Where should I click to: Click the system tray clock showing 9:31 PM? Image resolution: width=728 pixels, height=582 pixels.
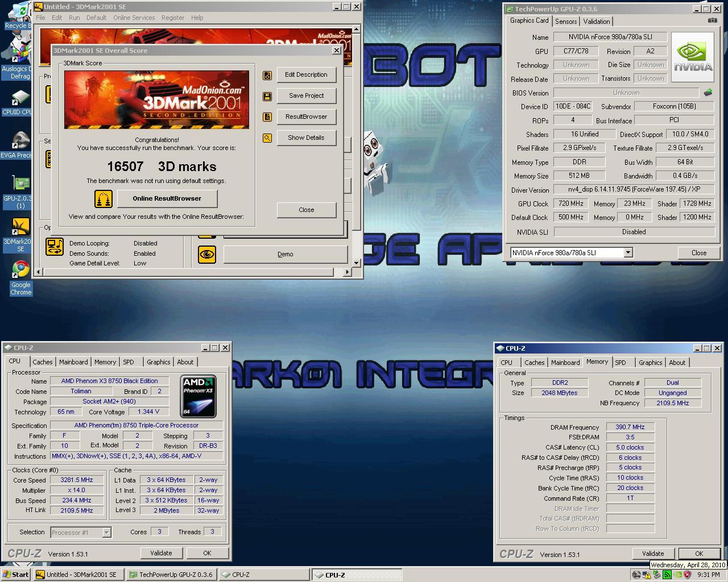pyautogui.click(x=709, y=575)
